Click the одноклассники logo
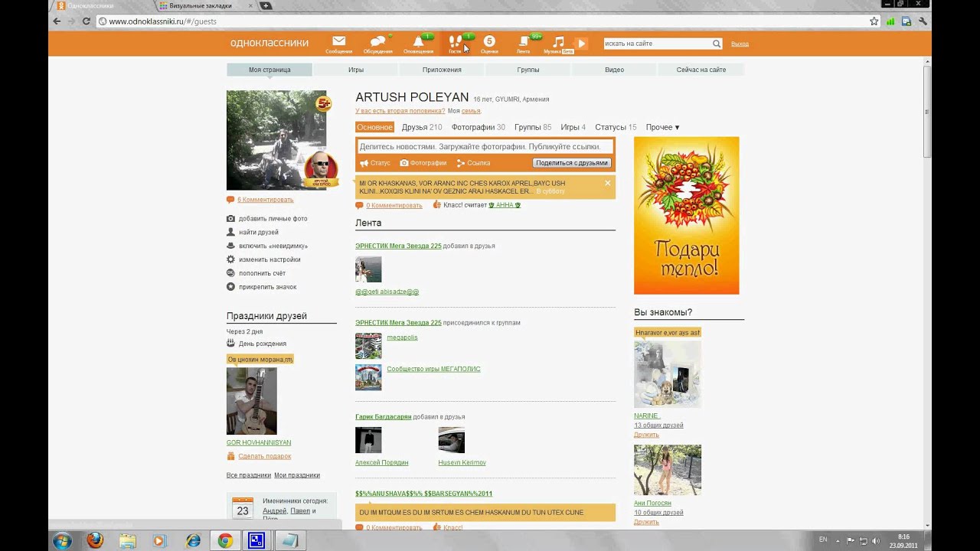Image resolution: width=980 pixels, height=551 pixels. pyautogui.click(x=269, y=43)
